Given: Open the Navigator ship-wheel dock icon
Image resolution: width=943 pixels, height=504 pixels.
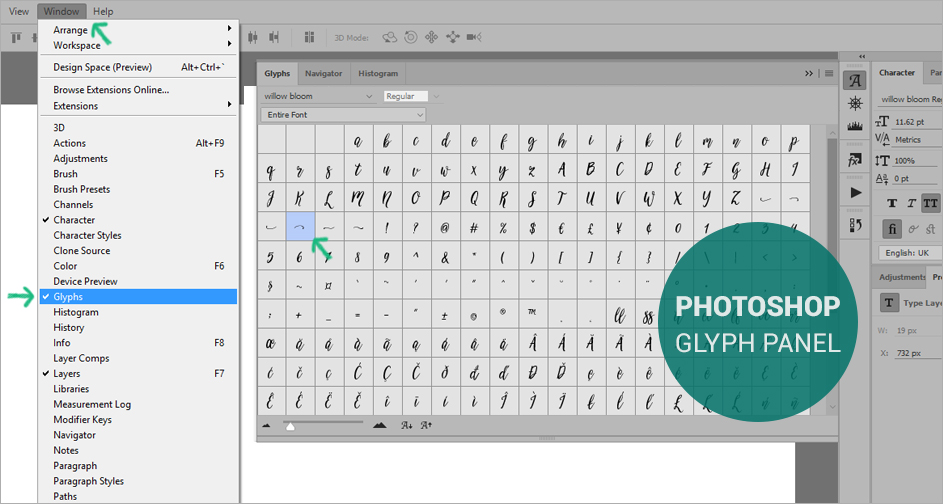Looking at the screenshot, I should 855,103.
